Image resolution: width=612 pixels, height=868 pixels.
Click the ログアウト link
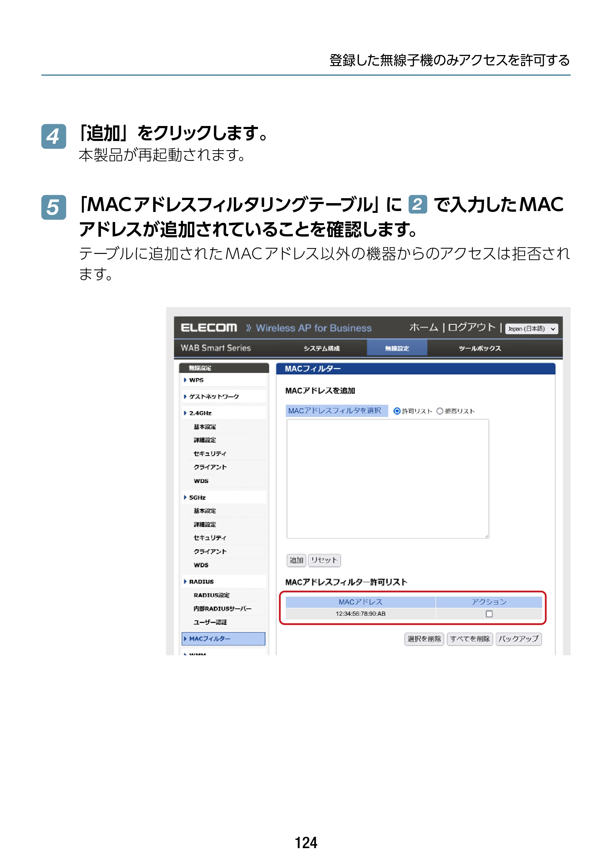[472, 327]
